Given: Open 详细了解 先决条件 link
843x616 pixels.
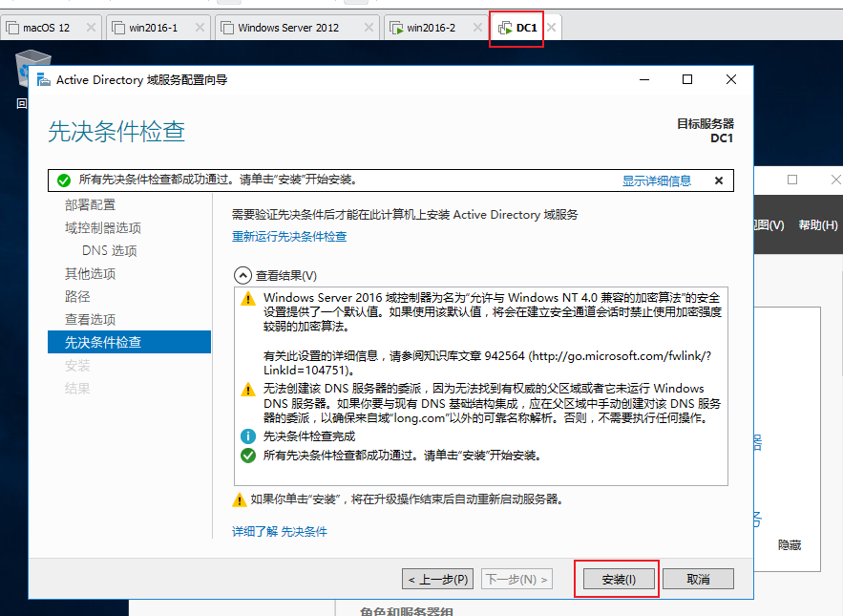Looking at the screenshot, I should pos(280,532).
